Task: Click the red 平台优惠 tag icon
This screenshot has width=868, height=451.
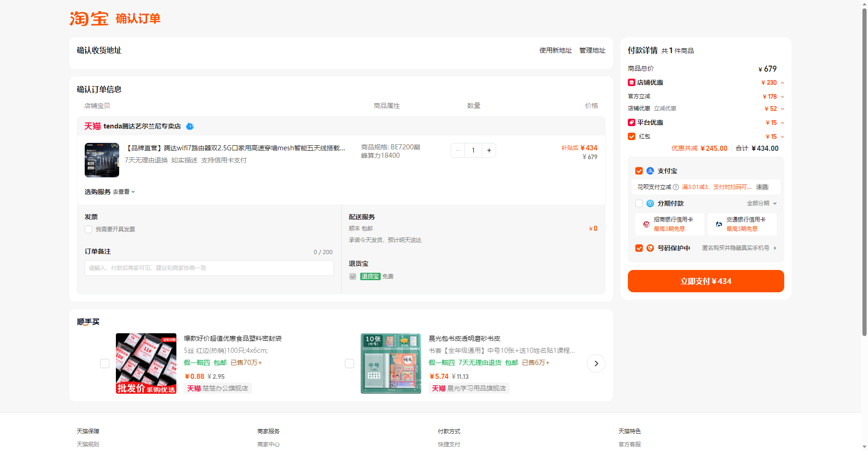Action: pyautogui.click(x=632, y=122)
